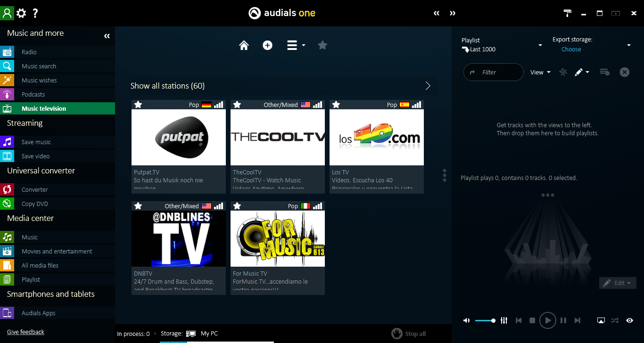Open Podcasts
644x343 pixels.
(x=58, y=94)
